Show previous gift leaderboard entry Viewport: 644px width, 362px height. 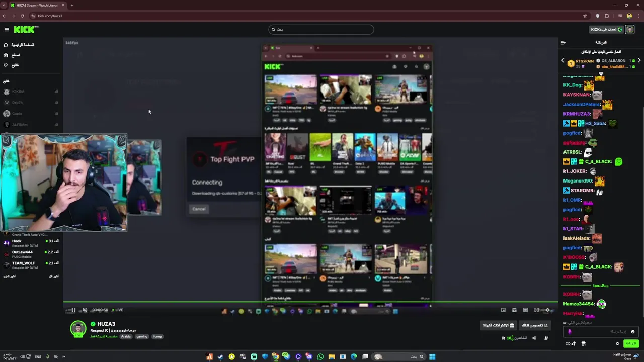coord(563,60)
